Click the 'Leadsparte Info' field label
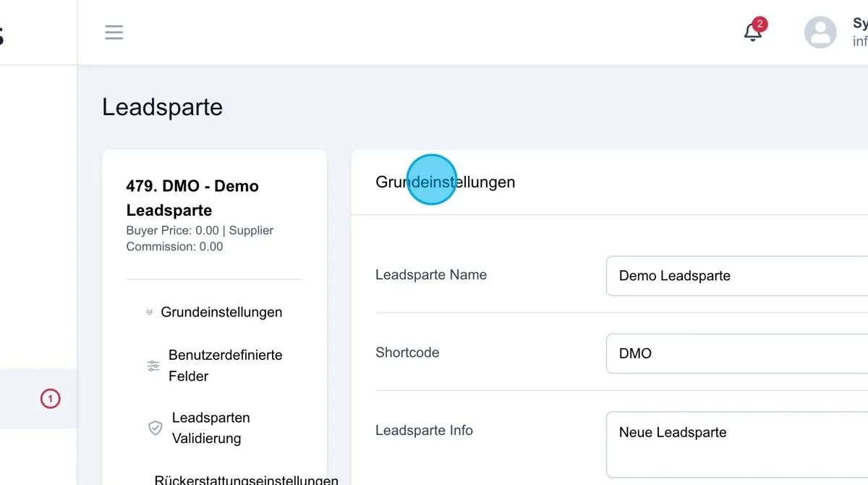868x485 pixels. pyautogui.click(x=424, y=430)
